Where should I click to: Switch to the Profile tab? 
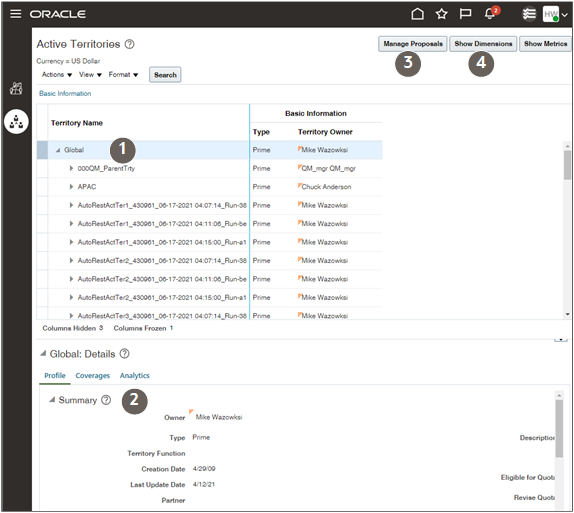pyautogui.click(x=55, y=375)
